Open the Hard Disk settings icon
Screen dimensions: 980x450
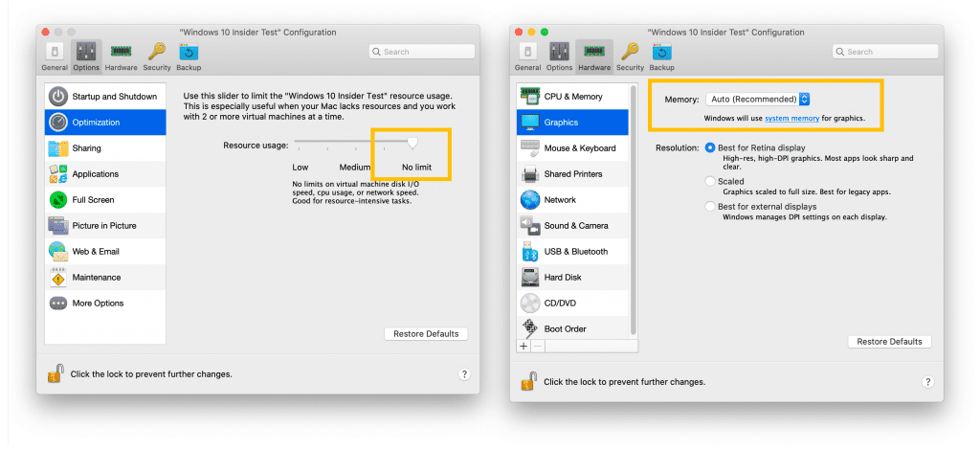click(x=530, y=278)
